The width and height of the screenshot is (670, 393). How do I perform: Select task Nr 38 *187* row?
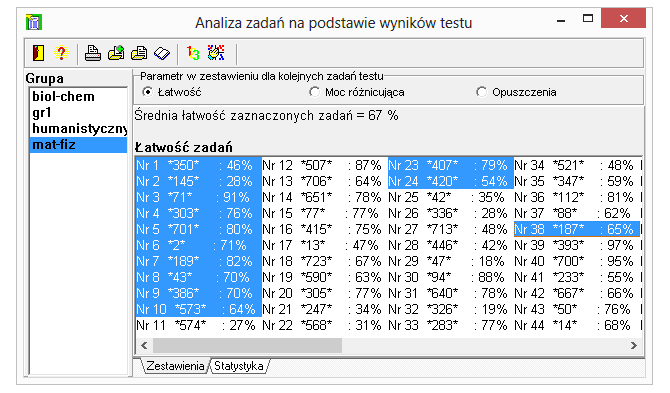pos(576,229)
